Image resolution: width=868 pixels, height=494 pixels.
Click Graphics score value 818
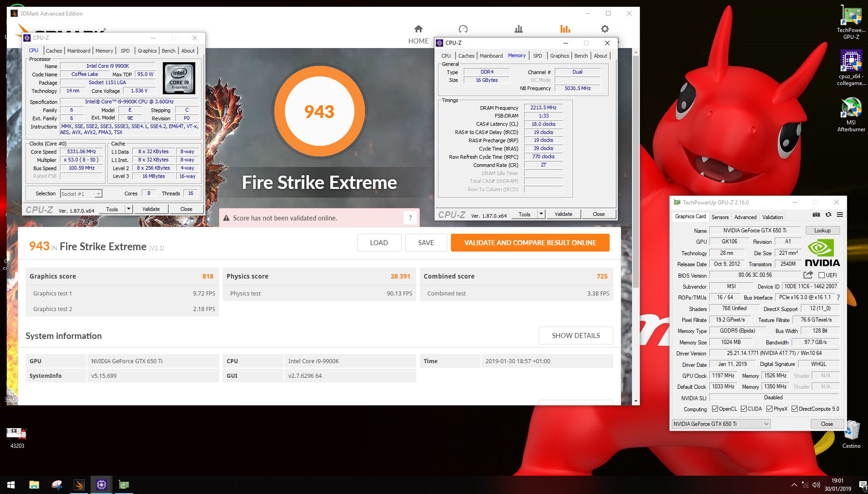pyautogui.click(x=208, y=276)
